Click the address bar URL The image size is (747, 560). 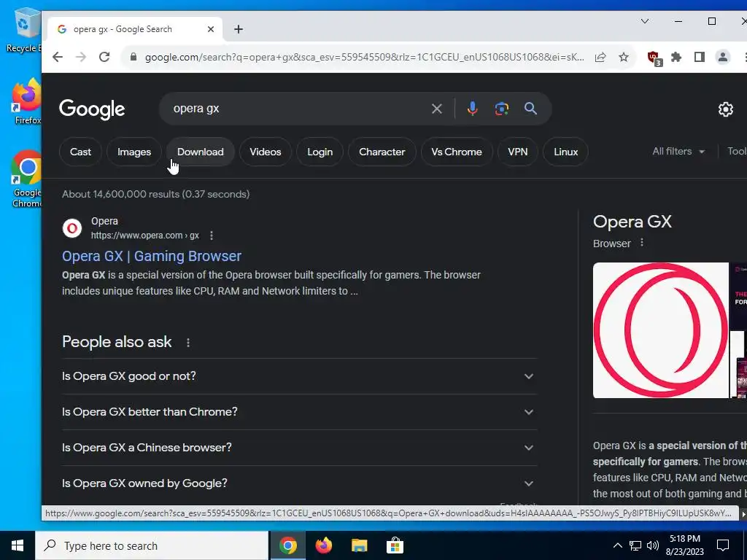click(365, 57)
